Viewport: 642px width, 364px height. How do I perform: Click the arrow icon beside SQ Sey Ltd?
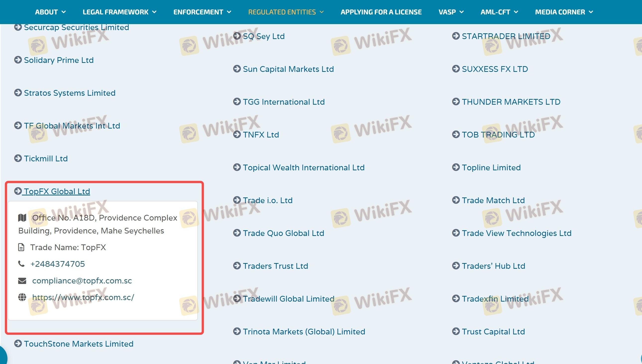(237, 36)
